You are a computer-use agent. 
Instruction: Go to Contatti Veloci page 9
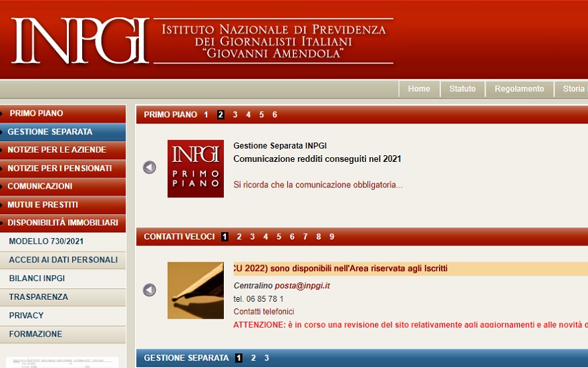(x=331, y=237)
